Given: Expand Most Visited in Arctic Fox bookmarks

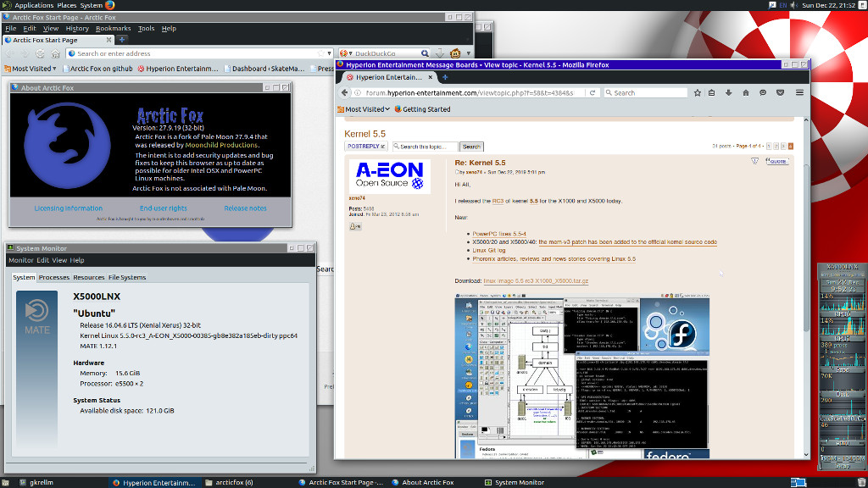Looking at the screenshot, I should tap(31, 69).
